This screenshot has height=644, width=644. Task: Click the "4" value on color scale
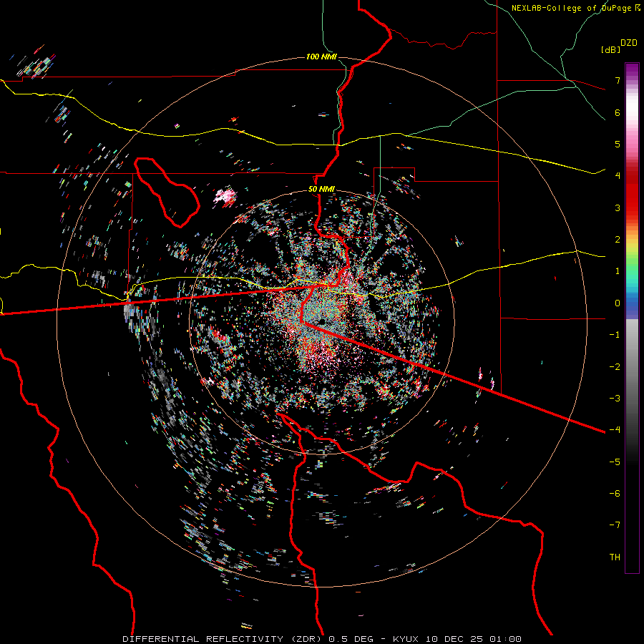point(618,176)
